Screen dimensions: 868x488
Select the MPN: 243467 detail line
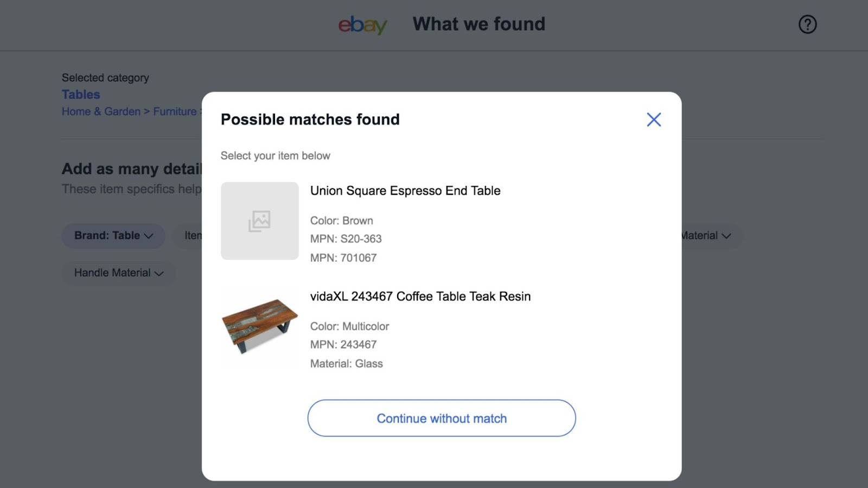click(343, 345)
